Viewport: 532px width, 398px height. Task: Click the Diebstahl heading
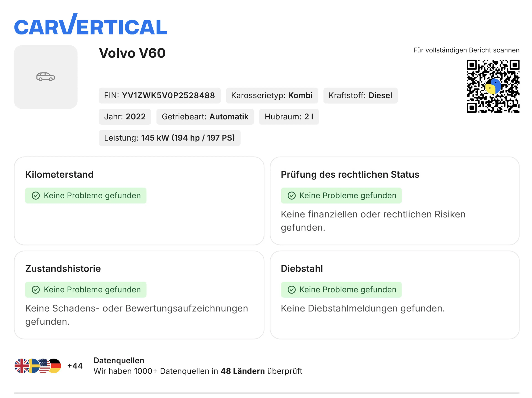[302, 269]
